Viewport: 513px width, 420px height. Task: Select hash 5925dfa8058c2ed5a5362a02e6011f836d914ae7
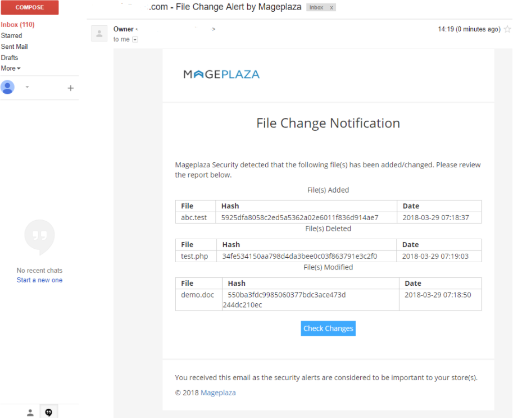(299, 218)
